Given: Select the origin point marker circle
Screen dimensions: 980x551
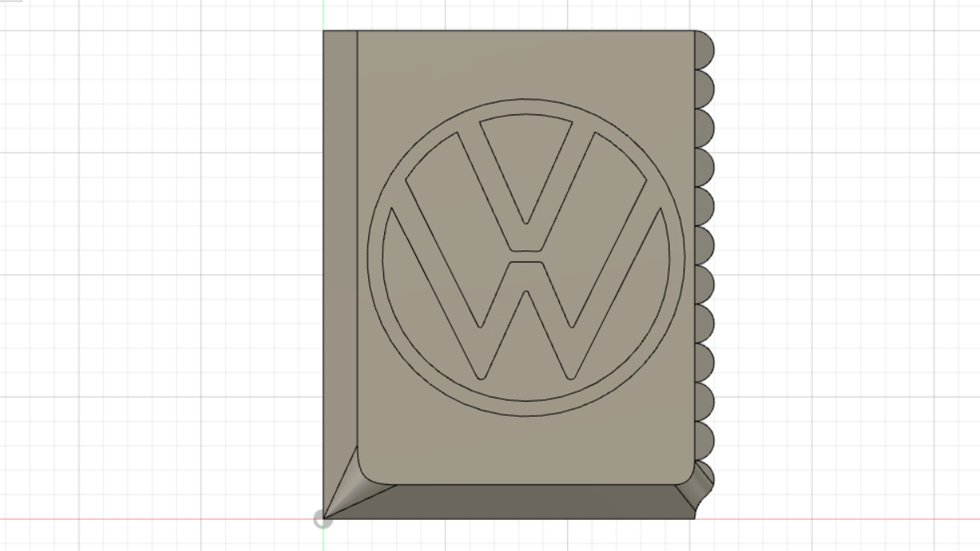Looking at the screenshot, I should (x=322, y=520).
